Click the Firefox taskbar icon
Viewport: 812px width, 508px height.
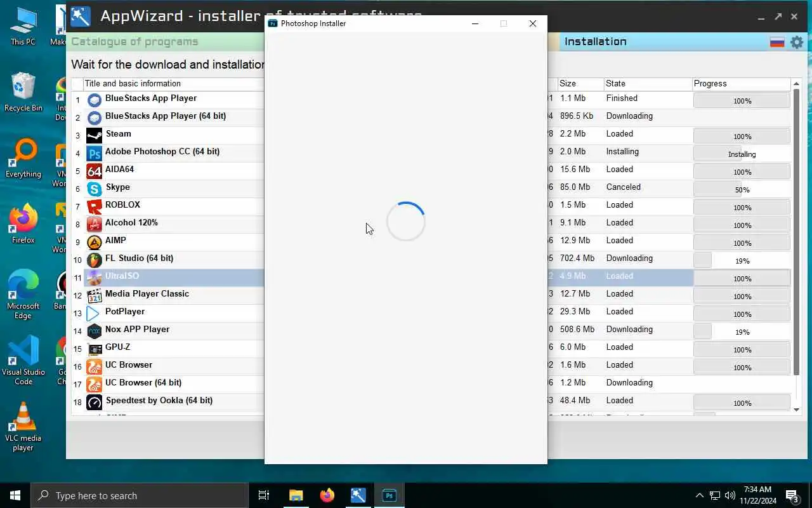coord(327,495)
